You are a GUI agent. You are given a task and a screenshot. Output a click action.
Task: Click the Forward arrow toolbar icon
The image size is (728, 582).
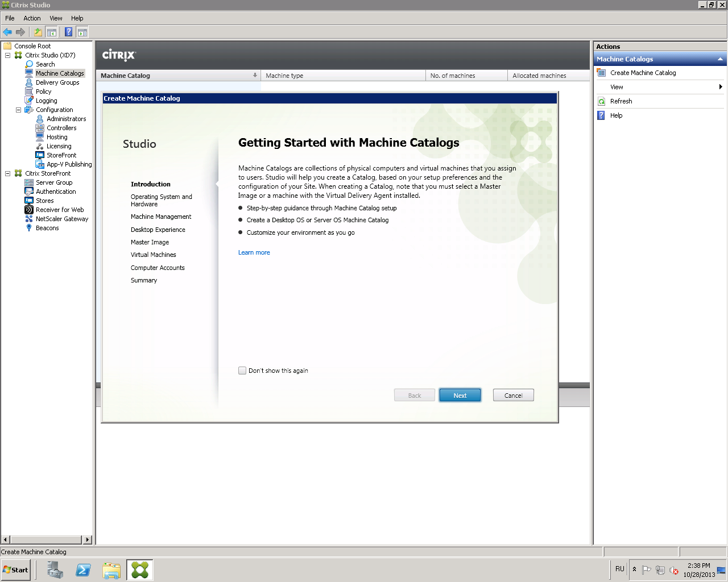coord(20,32)
